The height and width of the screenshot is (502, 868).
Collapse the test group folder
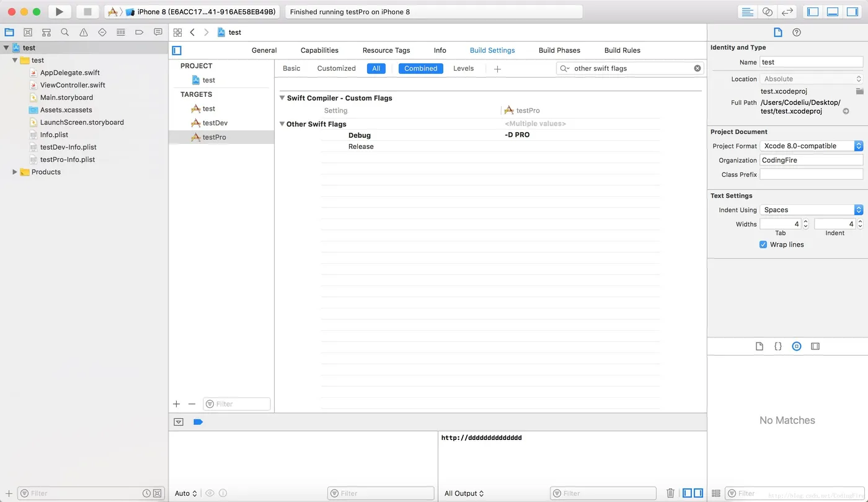coord(15,60)
